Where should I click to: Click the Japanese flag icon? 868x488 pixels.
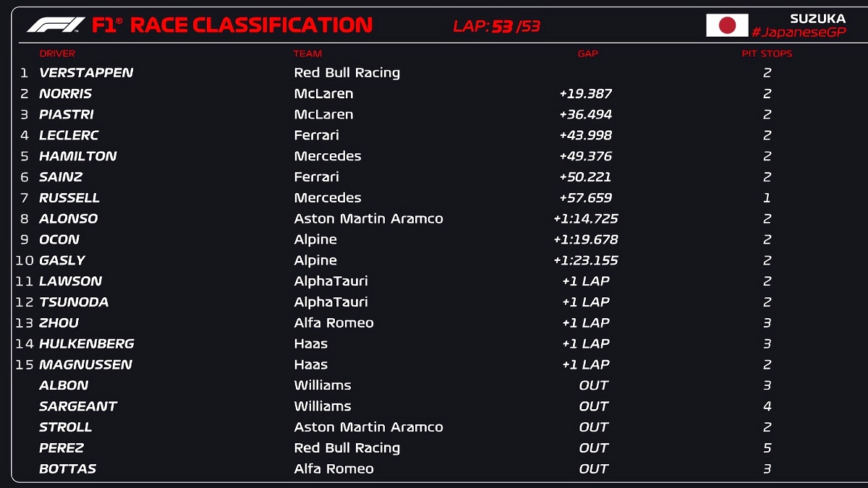pyautogui.click(x=726, y=26)
